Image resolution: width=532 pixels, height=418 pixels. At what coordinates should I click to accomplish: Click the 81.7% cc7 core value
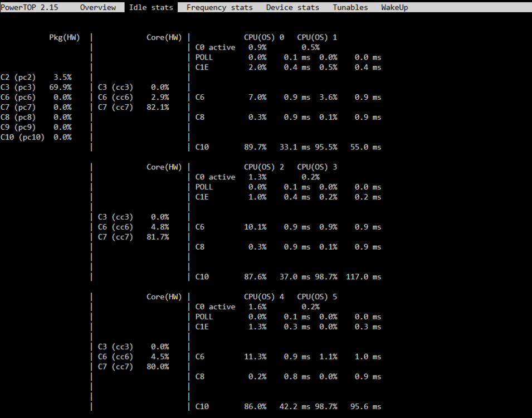[x=158, y=237]
